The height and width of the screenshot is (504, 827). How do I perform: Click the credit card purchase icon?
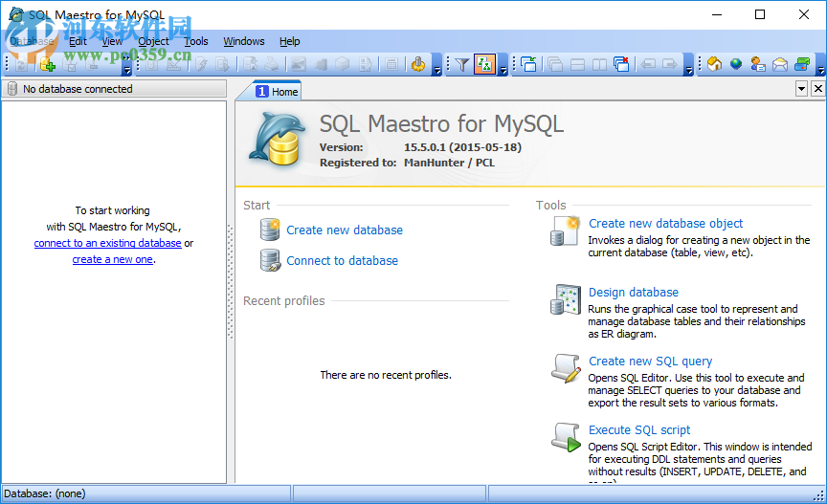[x=802, y=64]
